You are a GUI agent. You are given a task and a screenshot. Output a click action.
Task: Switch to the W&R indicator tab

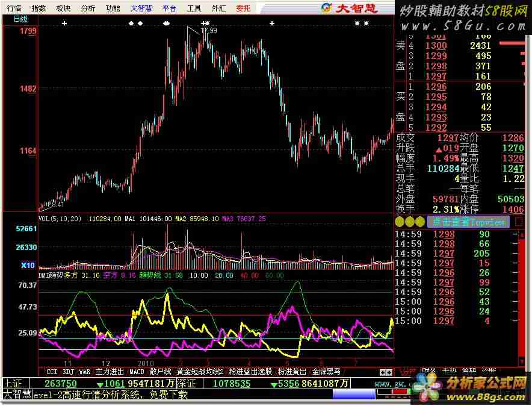tap(85, 372)
